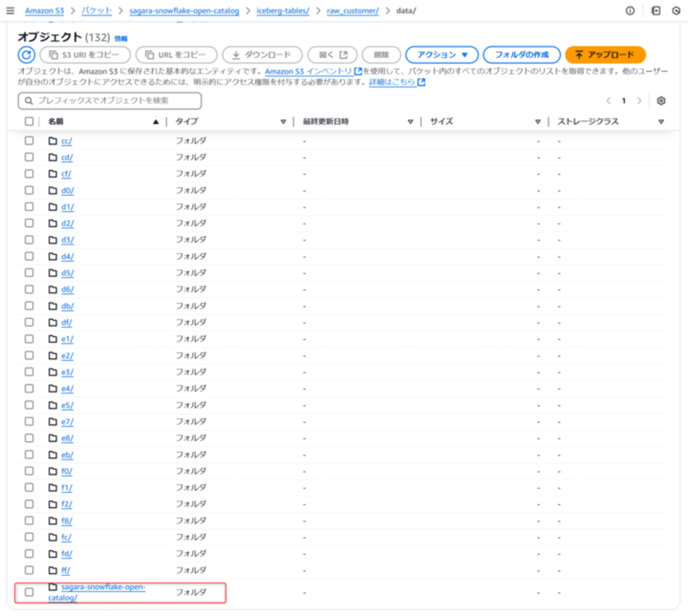This screenshot has width=688, height=616.
Task: Check the cd/ folder checkbox
Action: (x=29, y=157)
